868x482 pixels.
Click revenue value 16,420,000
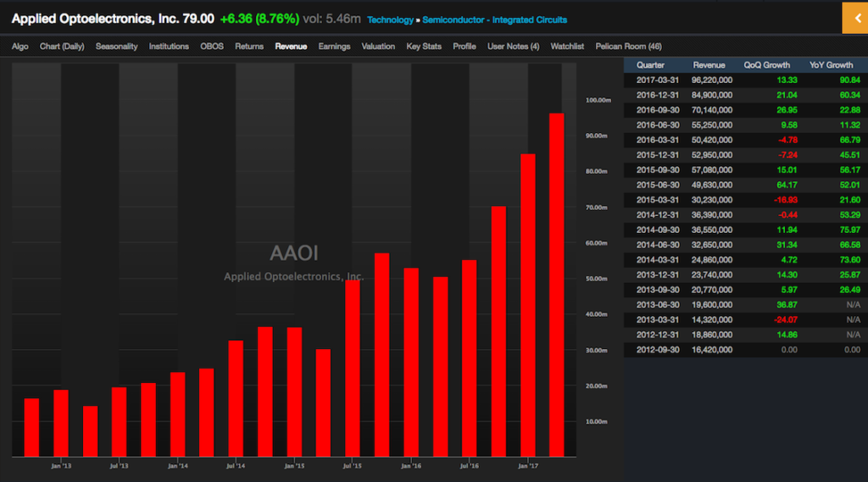click(712, 350)
